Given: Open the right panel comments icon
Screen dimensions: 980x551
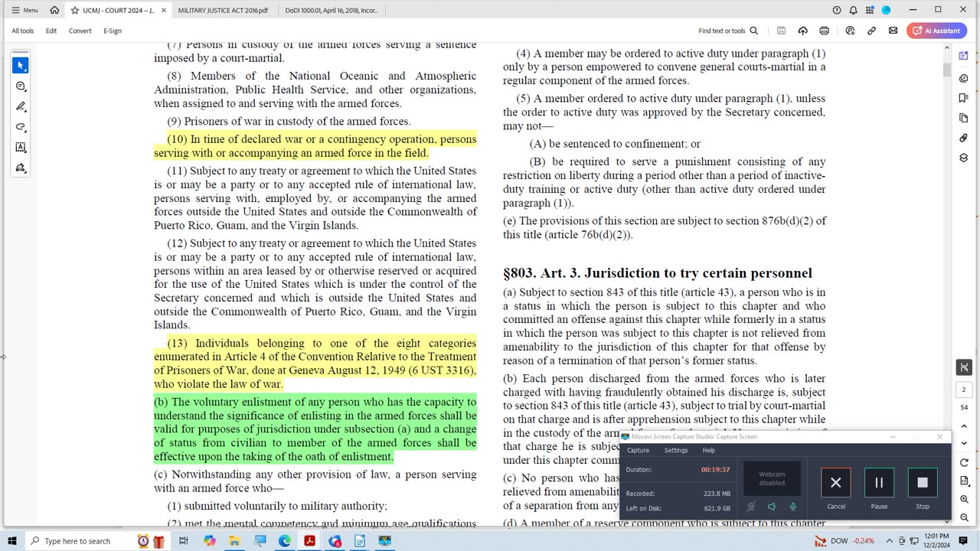Looking at the screenshot, I should coord(964,78).
